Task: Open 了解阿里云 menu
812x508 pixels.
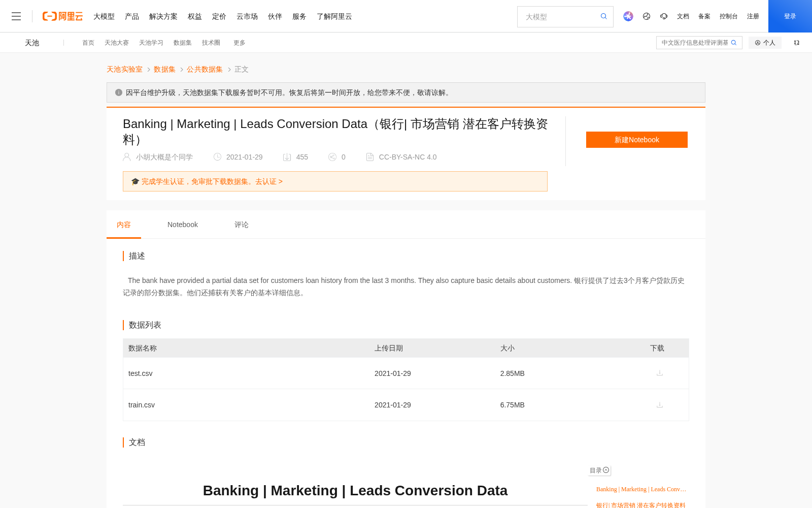Action: click(334, 16)
